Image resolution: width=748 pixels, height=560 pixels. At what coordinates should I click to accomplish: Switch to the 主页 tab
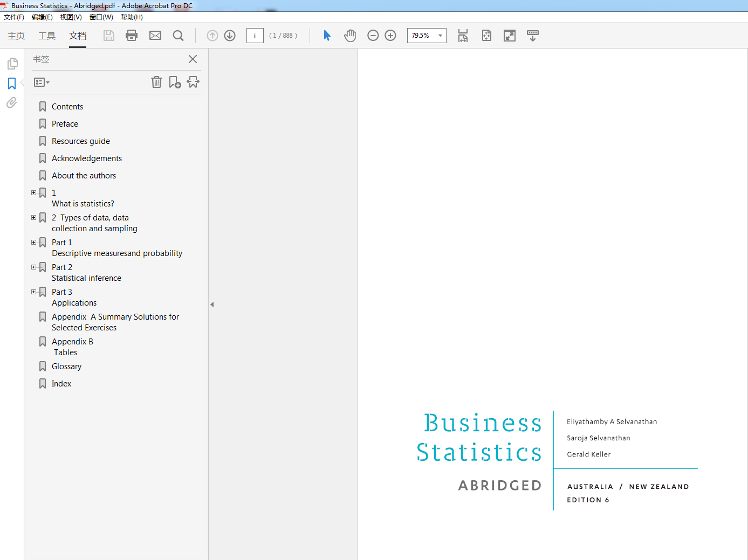coord(16,36)
